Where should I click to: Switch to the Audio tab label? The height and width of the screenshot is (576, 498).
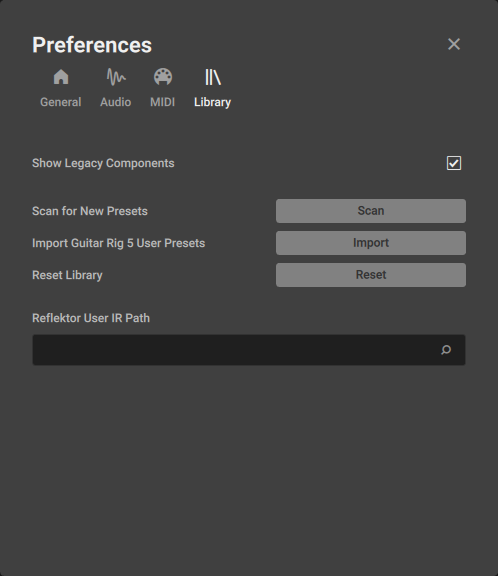(116, 102)
